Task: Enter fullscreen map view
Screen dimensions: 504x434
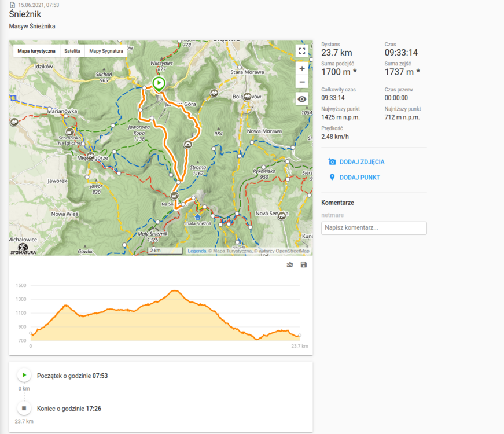Action: 301,51
